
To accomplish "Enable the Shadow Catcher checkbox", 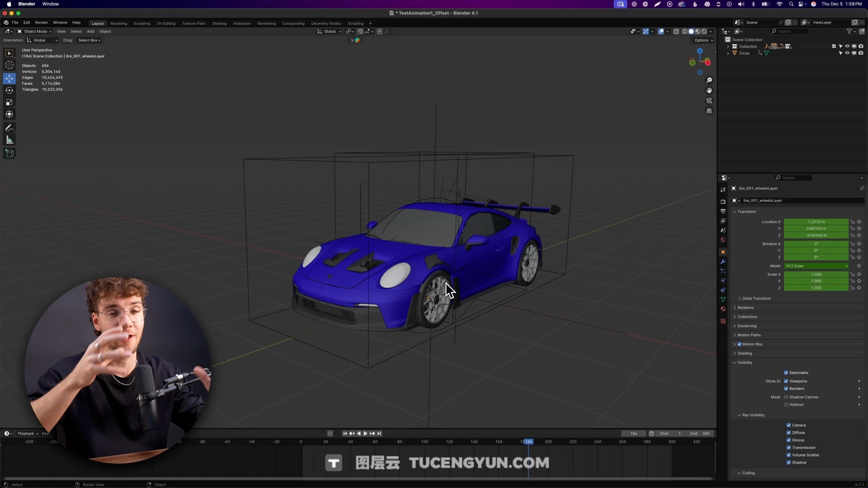I will [786, 397].
